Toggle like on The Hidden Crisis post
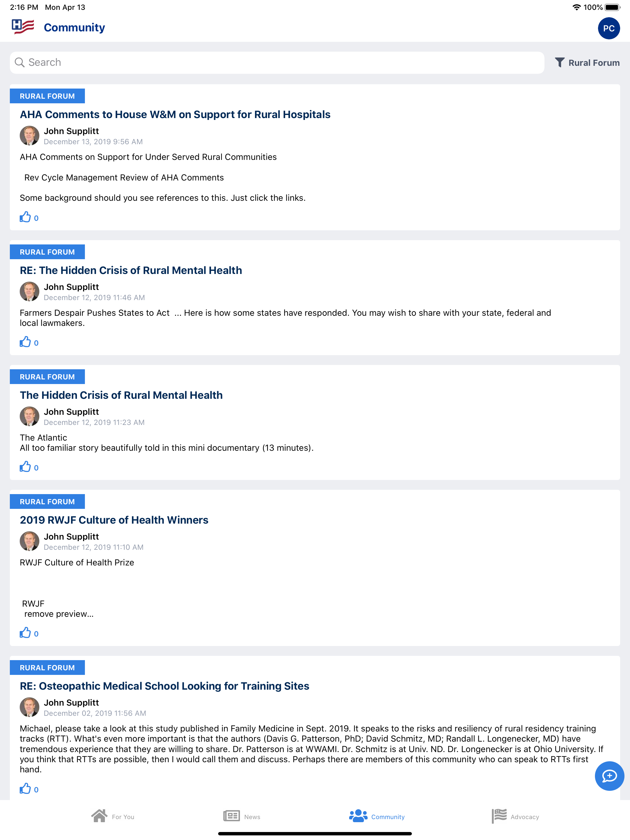 (25, 467)
